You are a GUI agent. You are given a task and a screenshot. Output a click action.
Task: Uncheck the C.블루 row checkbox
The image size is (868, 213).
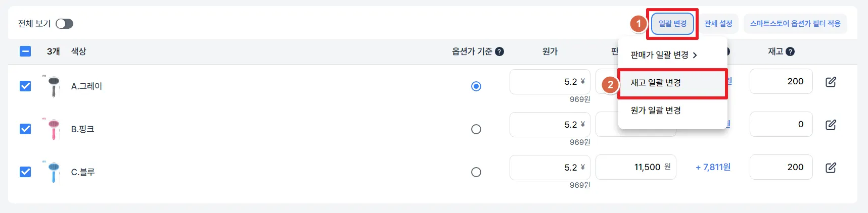25,172
